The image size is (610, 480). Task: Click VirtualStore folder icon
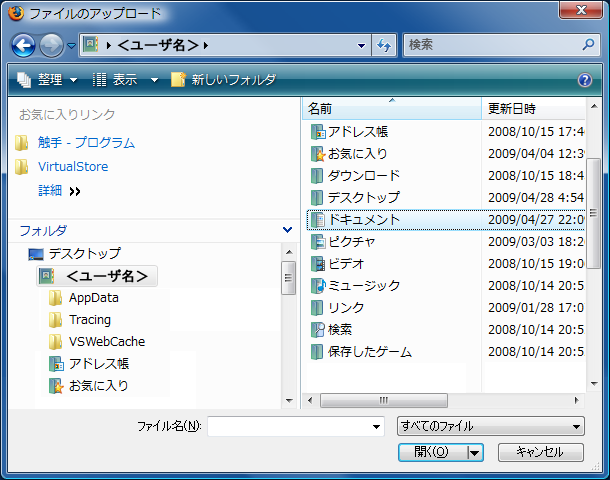point(21,166)
